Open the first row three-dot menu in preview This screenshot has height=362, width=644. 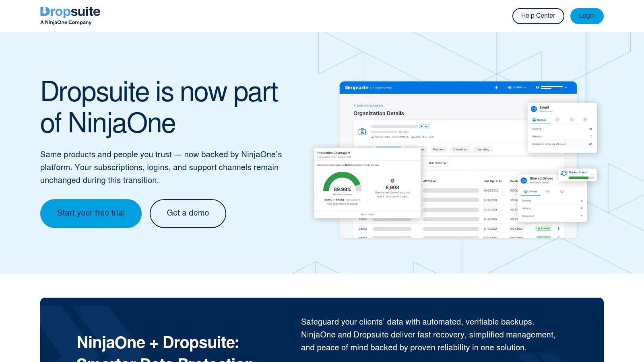coord(559,228)
